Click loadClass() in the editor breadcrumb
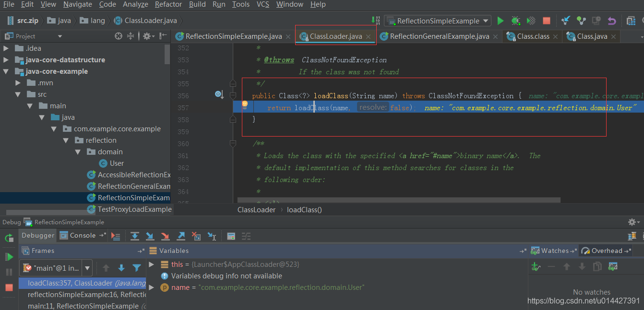The image size is (644, 310). point(304,209)
